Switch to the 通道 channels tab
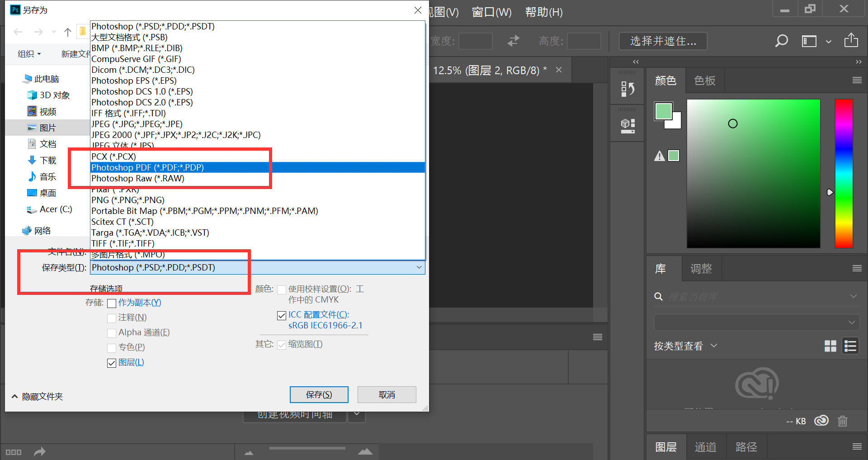The image size is (868, 460). [705, 447]
